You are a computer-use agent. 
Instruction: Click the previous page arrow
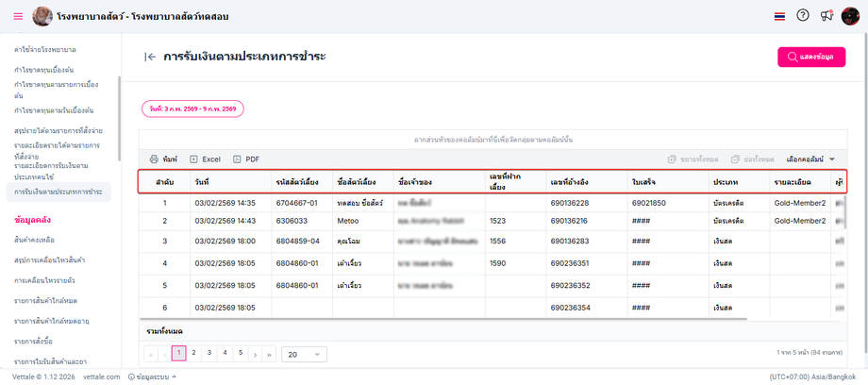[165, 354]
